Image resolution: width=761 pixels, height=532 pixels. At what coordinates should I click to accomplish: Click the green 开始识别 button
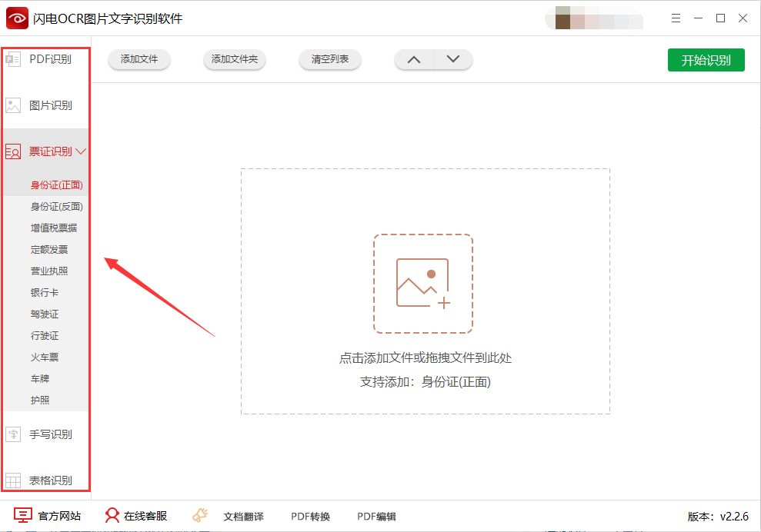pos(706,60)
